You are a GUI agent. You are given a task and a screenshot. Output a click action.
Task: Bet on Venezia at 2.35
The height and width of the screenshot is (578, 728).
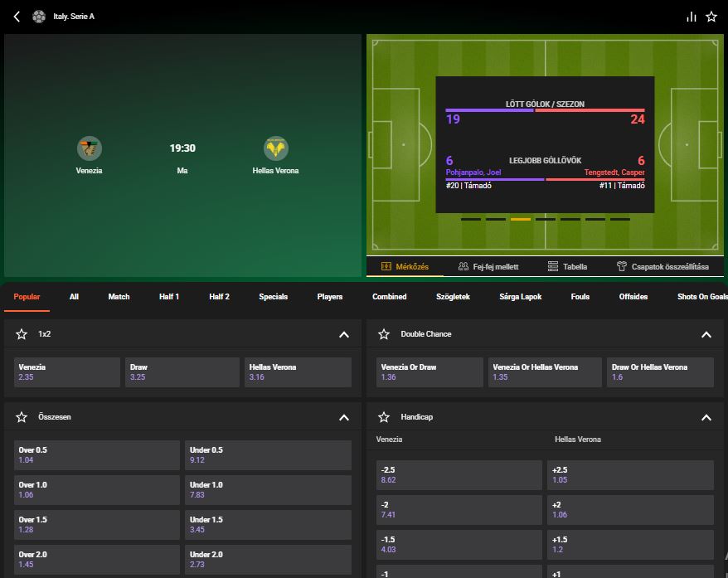pos(67,372)
